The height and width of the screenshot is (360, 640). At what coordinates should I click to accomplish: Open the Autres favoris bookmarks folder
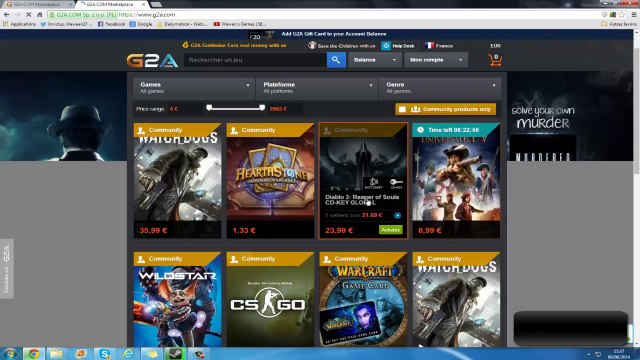(619, 24)
